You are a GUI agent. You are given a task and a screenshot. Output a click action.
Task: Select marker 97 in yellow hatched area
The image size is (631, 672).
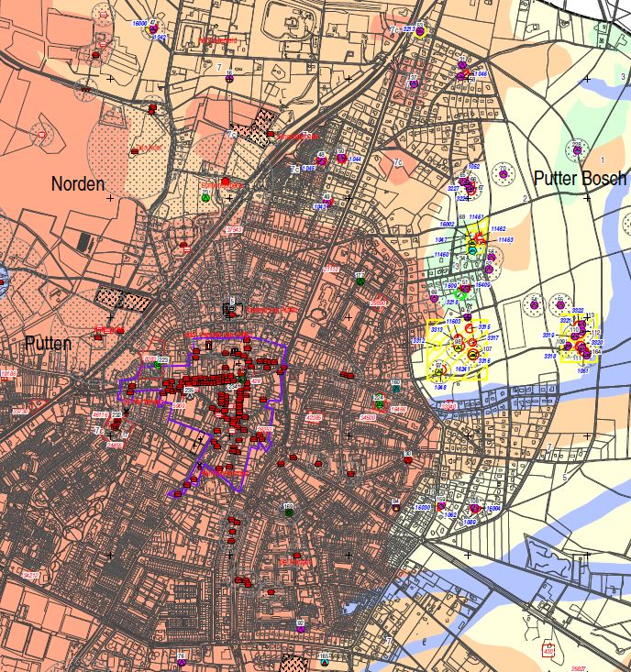tap(439, 371)
